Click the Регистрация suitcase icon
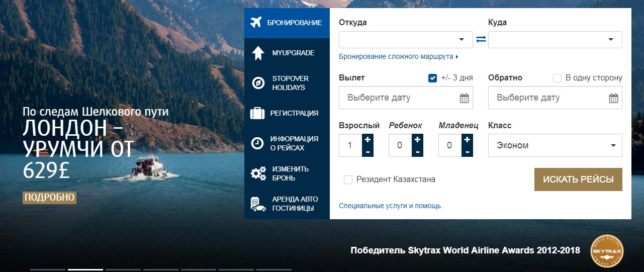Screen dimensions: 644x272 [257, 113]
